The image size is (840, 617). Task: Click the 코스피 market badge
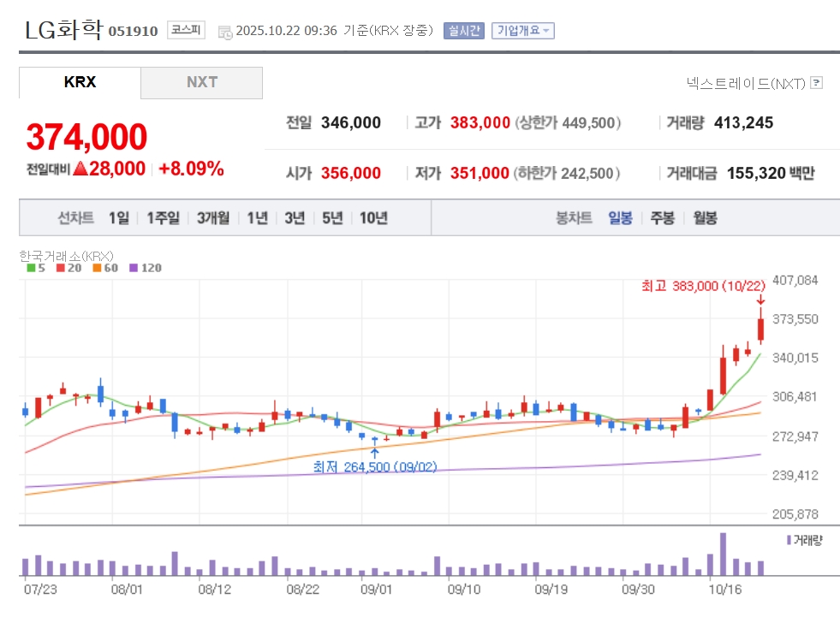186,30
